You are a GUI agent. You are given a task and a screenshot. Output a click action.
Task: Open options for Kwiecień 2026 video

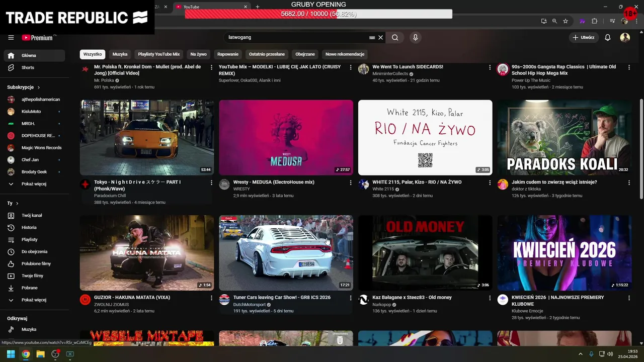pyautogui.click(x=629, y=298)
